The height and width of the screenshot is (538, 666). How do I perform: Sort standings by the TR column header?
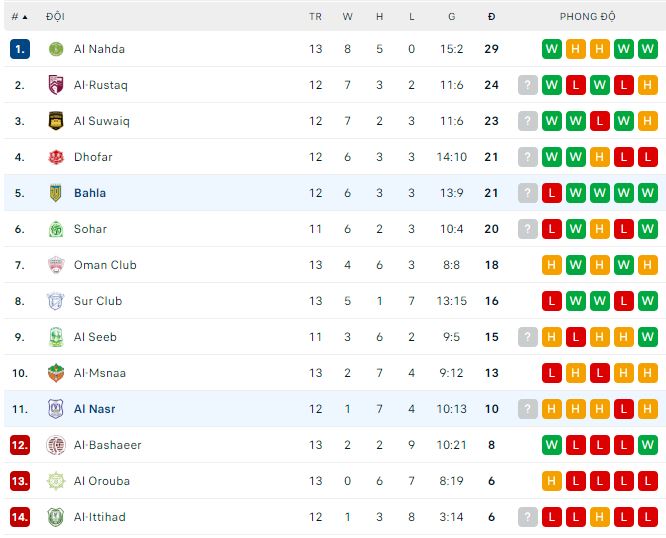point(316,17)
